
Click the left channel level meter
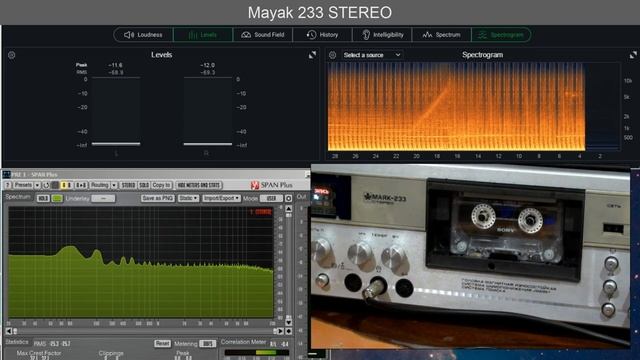(x=116, y=111)
